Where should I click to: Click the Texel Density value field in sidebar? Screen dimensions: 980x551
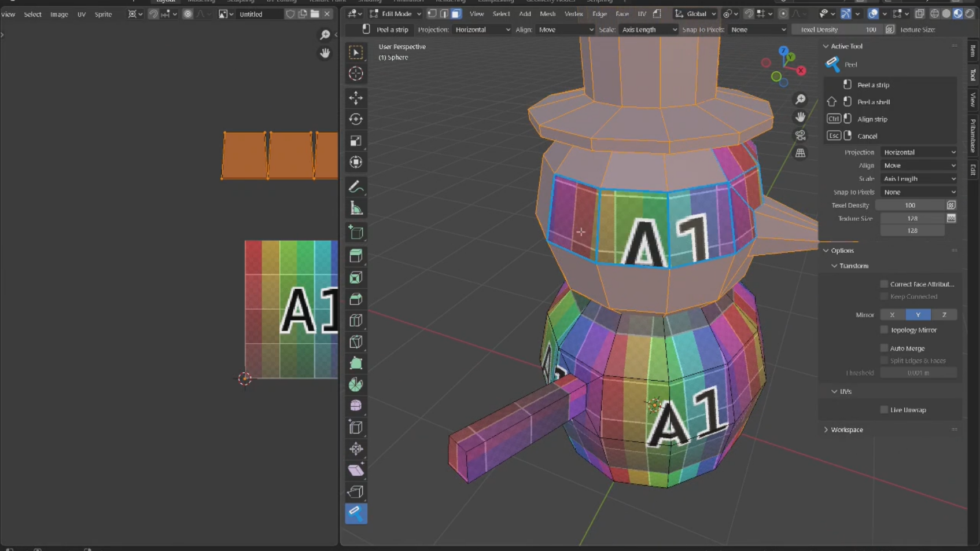(910, 205)
